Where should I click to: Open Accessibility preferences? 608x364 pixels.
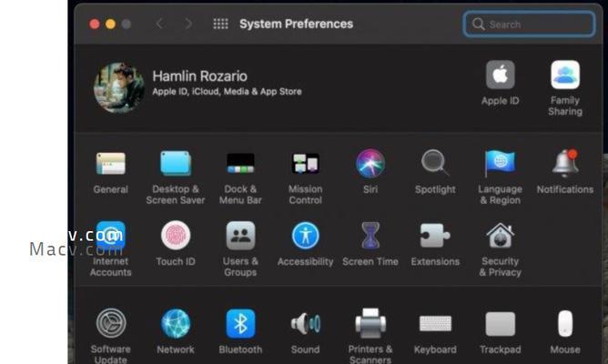[305, 236]
